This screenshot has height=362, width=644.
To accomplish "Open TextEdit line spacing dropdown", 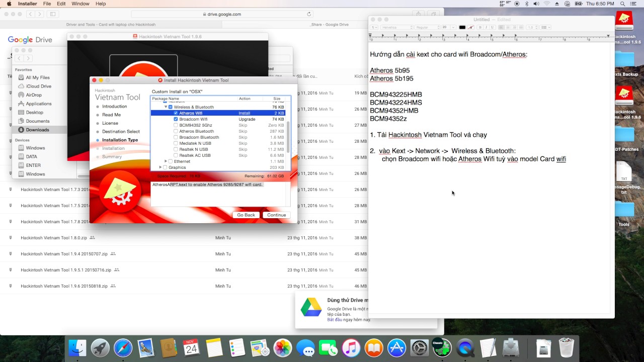I will tap(532, 27).
